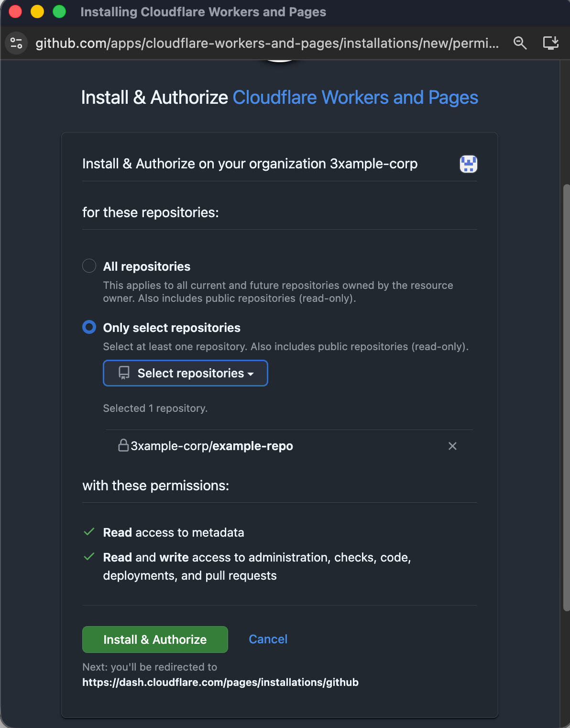Click the zoom magnifier icon in address bar
The width and height of the screenshot is (570, 728).
point(520,43)
